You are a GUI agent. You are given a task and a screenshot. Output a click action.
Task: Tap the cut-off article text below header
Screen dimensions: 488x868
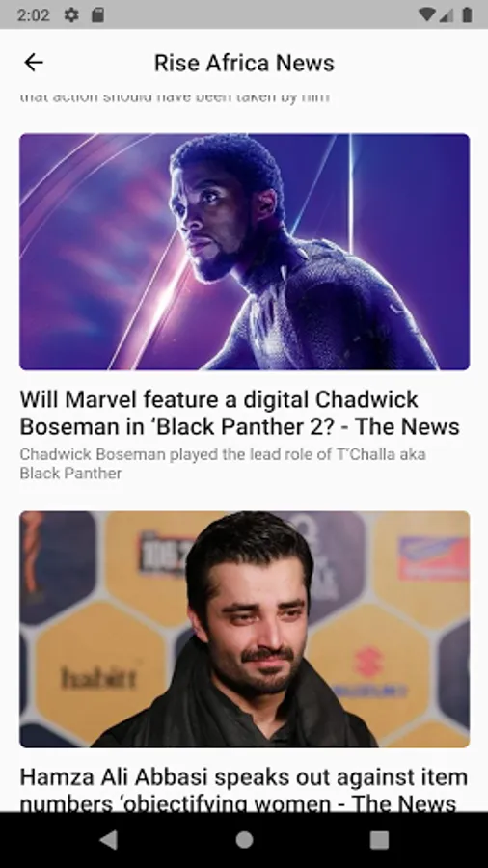(x=175, y=97)
